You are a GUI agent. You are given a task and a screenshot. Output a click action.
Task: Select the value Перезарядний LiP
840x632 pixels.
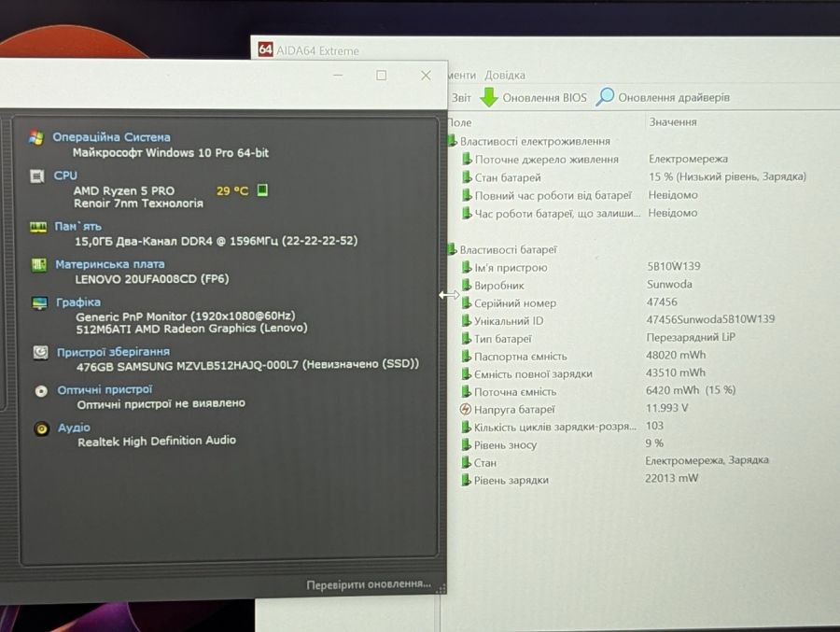click(691, 337)
